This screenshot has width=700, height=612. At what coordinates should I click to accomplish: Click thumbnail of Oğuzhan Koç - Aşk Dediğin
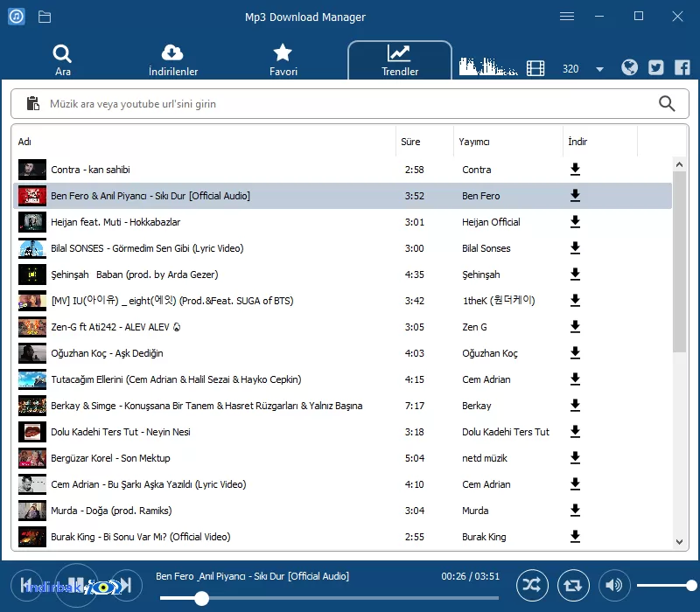click(x=32, y=353)
